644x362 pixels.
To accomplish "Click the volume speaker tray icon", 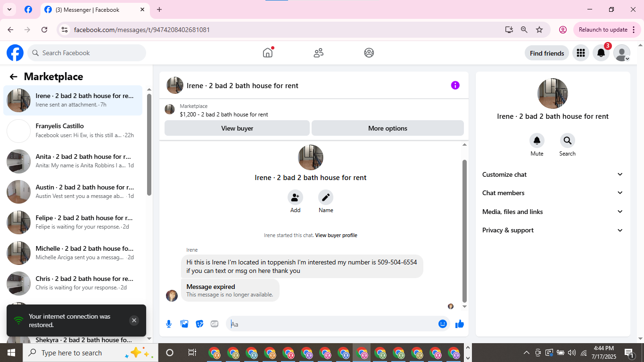I will [x=572, y=353].
